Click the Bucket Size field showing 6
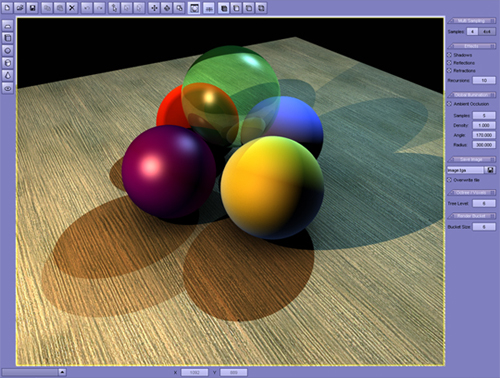Viewport: 500px width, 378px height. pos(484,227)
